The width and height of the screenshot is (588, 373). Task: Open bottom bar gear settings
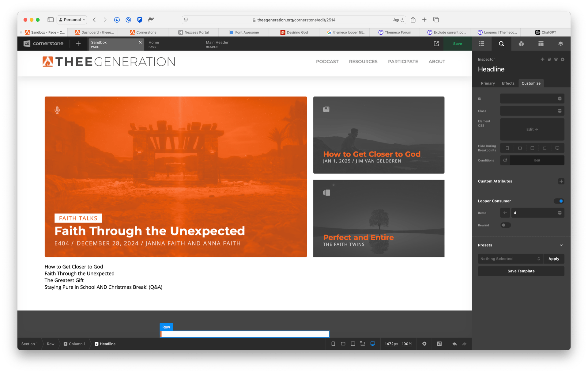click(x=424, y=344)
